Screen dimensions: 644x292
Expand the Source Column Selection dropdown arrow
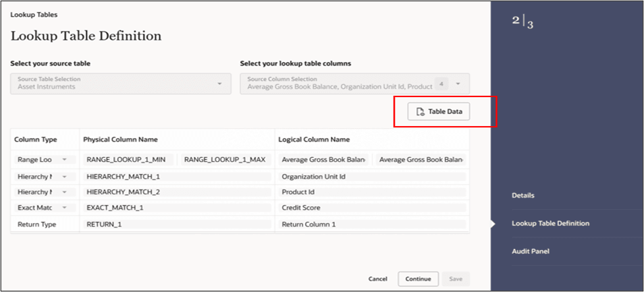(x=458, y=84)
